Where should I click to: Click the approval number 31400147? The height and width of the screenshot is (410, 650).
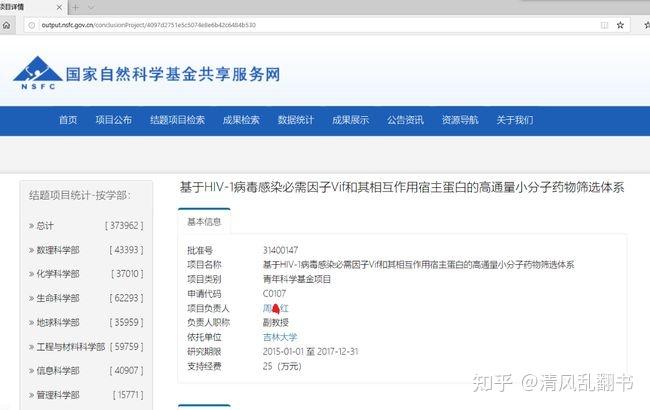tap(281, 250)
